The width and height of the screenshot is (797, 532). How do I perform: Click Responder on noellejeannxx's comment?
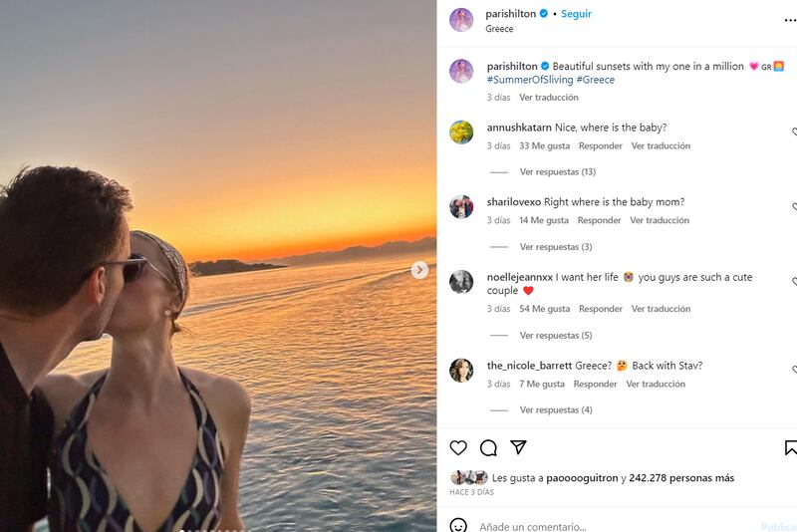coord(601,309)
